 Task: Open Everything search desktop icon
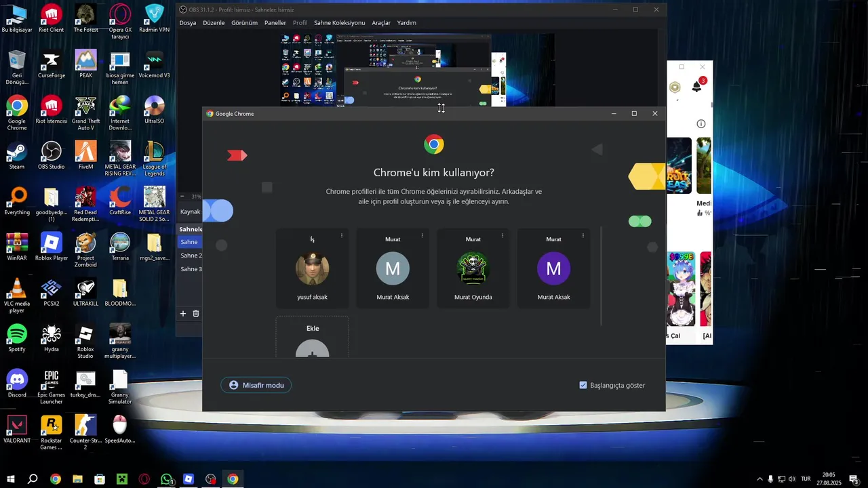coord(17,202)
